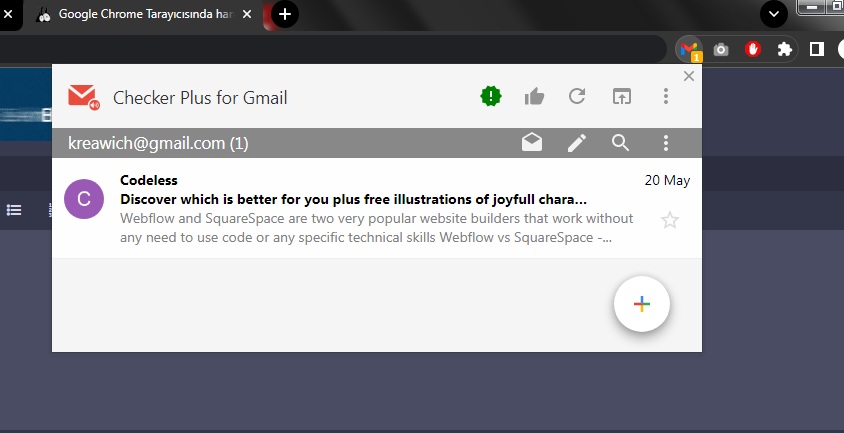The width and height of the screenshot is (844, 433).
Task: Open the Checker Plus header options menu
Action: pyautogui.click(x=666, y=96)
